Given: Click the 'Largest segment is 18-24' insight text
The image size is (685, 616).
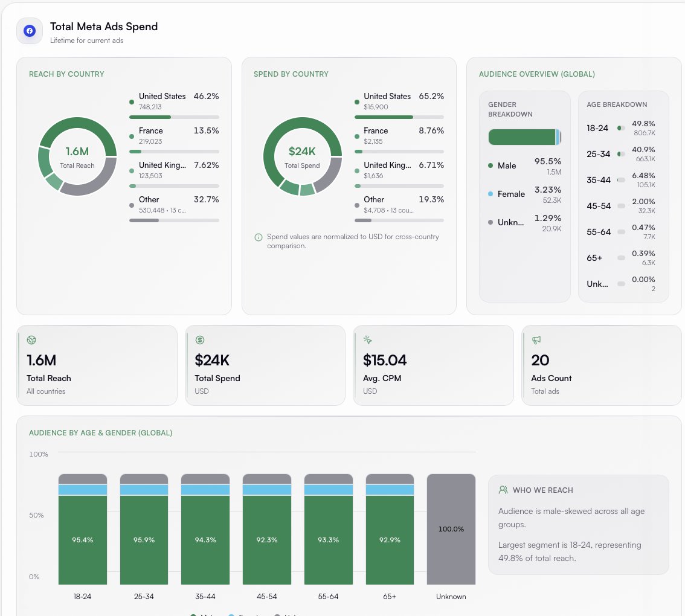Looking at the screenshot, I should [x=570, y=551].
